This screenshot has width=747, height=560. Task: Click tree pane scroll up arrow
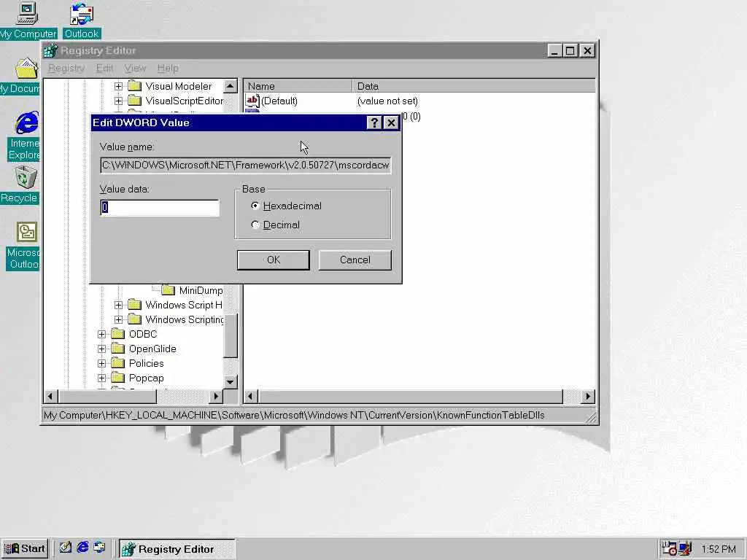230,86
